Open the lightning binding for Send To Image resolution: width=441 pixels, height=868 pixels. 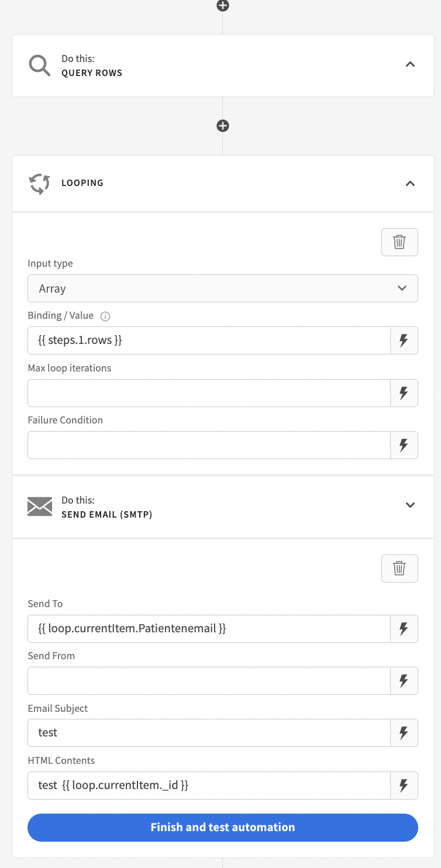(x=404, y=629)
